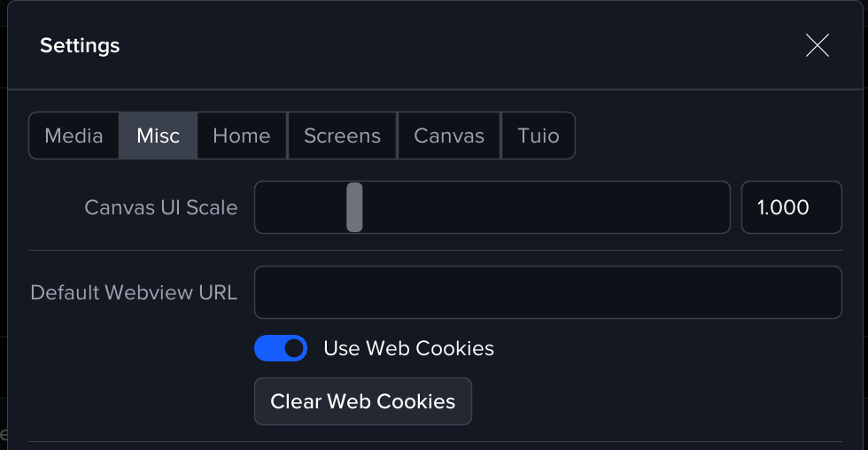The image size is (868, 450).
Task: Click the Canvas UI Scale label
Action: tap(161, 207)
